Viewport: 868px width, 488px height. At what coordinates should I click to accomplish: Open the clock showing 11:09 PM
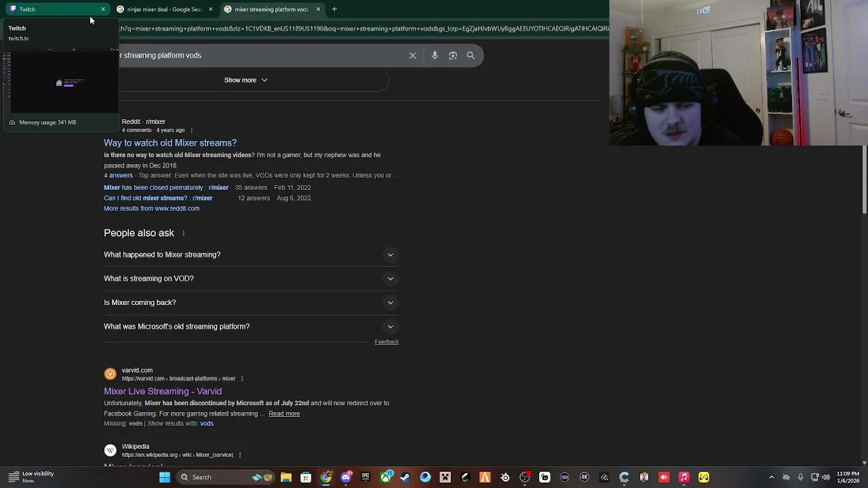(x=848, y=477)
